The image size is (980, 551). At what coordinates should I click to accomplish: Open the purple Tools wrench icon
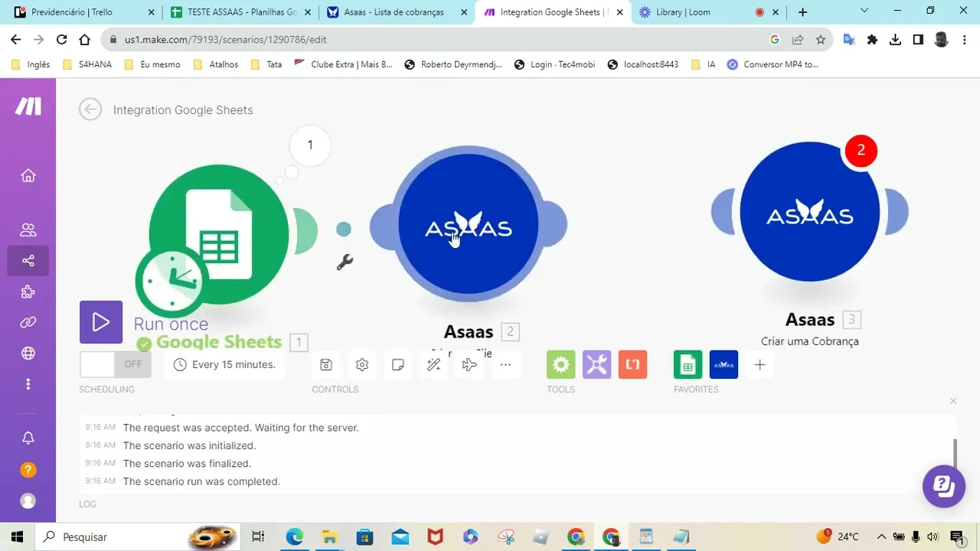pyautogui.click(x=597, y=364)
